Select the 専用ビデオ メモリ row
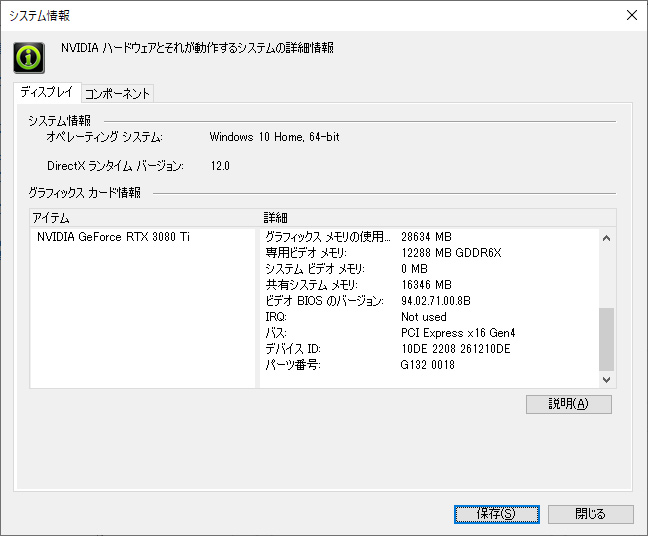 click(x=431, y=253)
